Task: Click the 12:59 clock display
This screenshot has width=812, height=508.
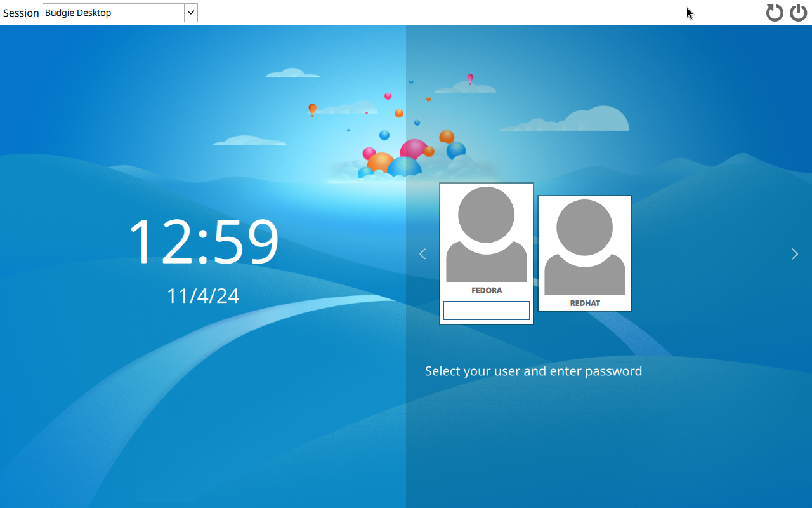Action: pyautogui.click(x=203, y=241)
